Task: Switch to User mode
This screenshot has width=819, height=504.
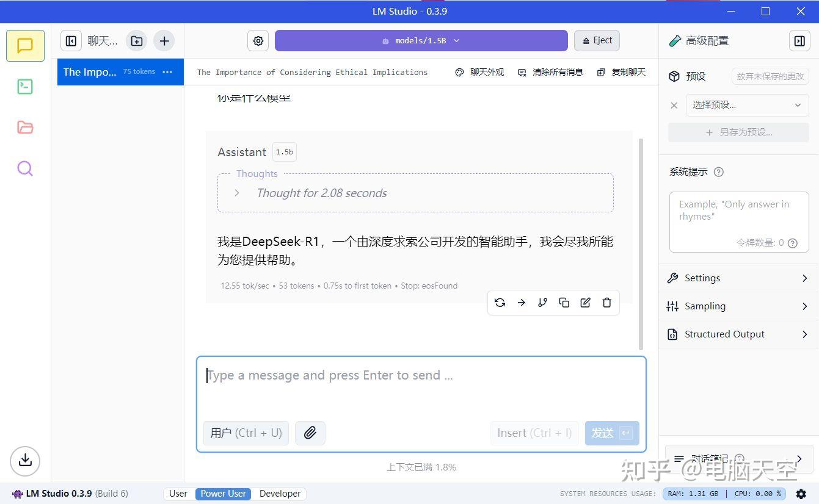Action: [178, 494]
